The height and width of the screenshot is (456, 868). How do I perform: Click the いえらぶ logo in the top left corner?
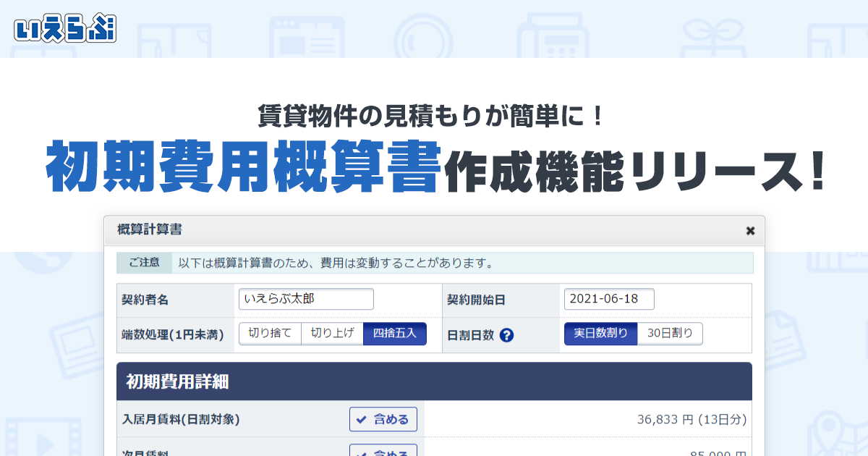[67, 28]
